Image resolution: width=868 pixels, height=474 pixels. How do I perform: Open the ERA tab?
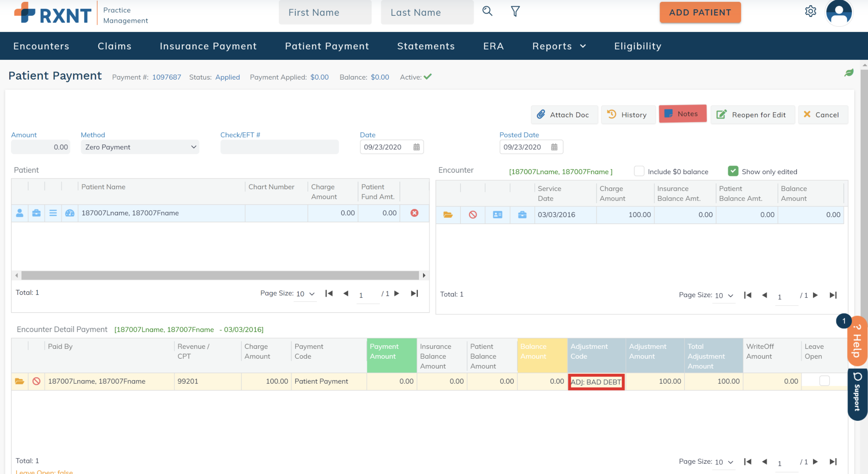pyautogui.click(x=493, y=46)
